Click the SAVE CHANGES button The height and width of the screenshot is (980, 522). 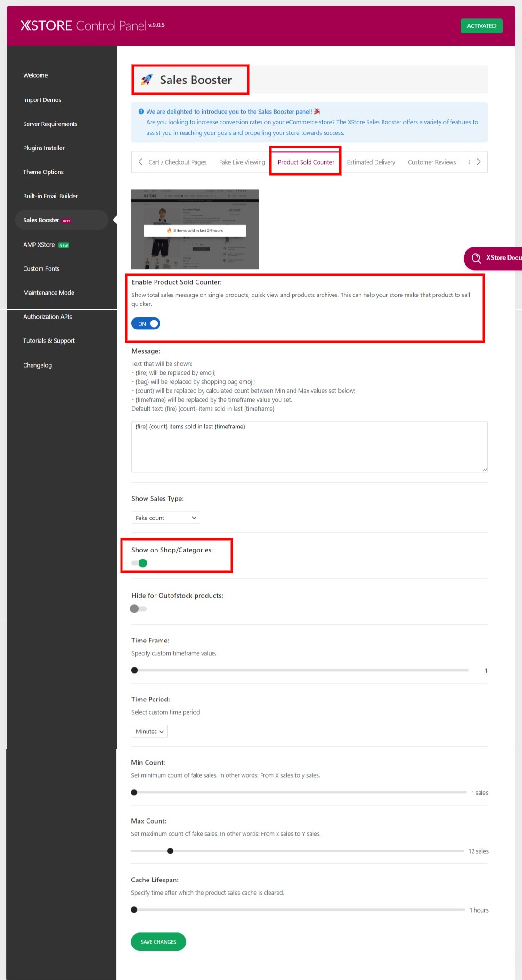click(x=158, y=942)
